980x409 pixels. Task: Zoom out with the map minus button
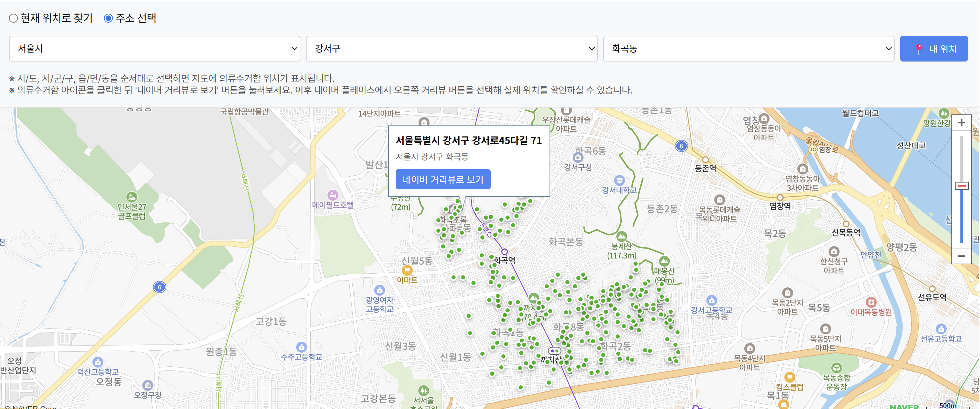961,256
